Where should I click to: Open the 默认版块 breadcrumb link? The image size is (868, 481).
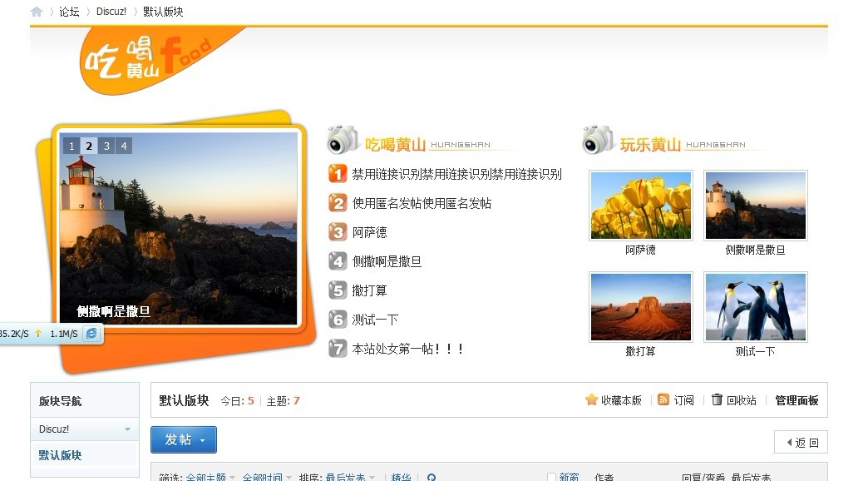click(163, 12)
